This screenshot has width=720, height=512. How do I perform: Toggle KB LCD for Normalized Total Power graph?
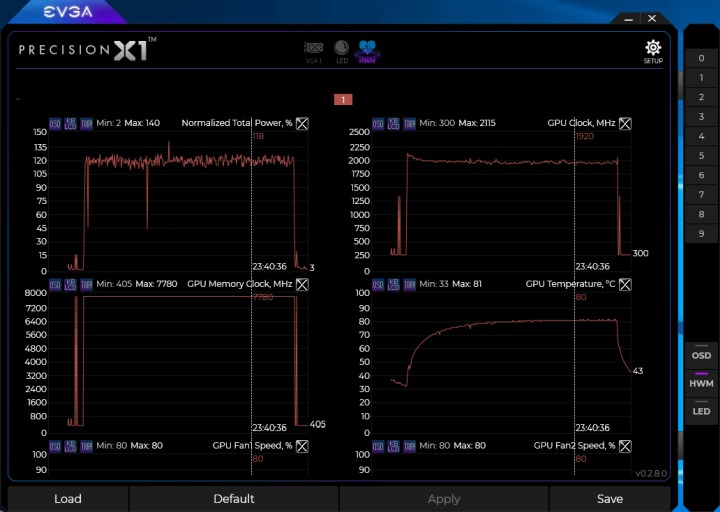coord(70,124)
